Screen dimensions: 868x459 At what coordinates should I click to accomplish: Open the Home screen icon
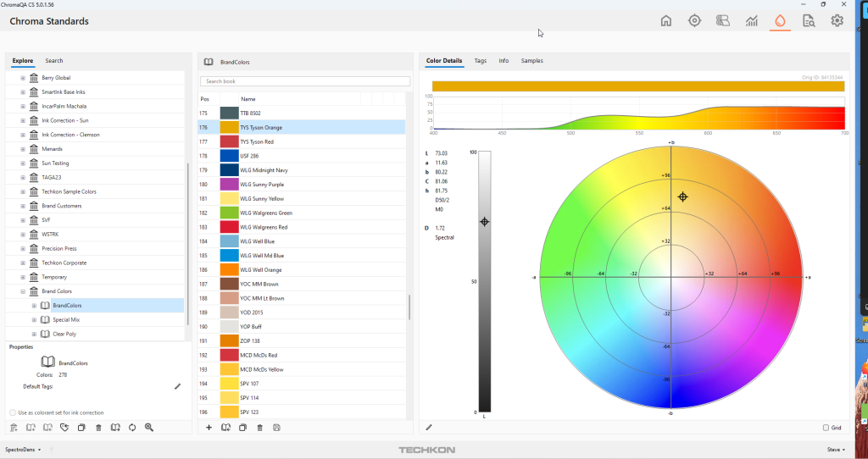[x=666, y=21]
